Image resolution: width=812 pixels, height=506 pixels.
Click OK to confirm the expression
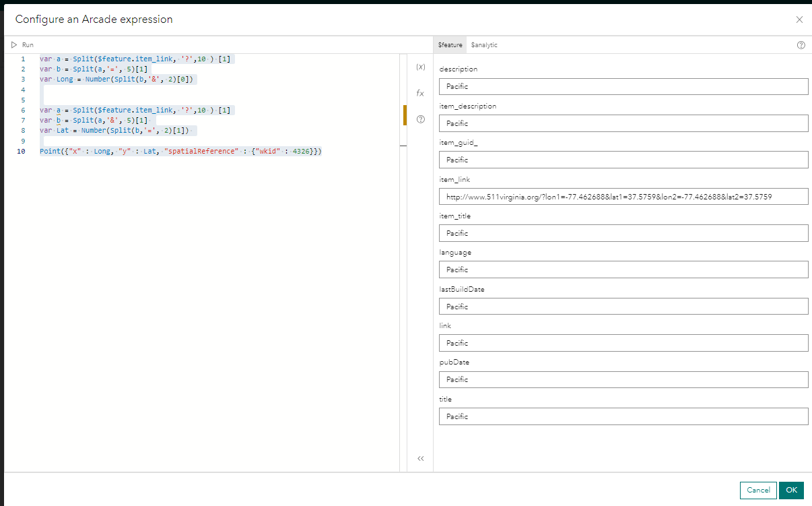click(791, 490)
